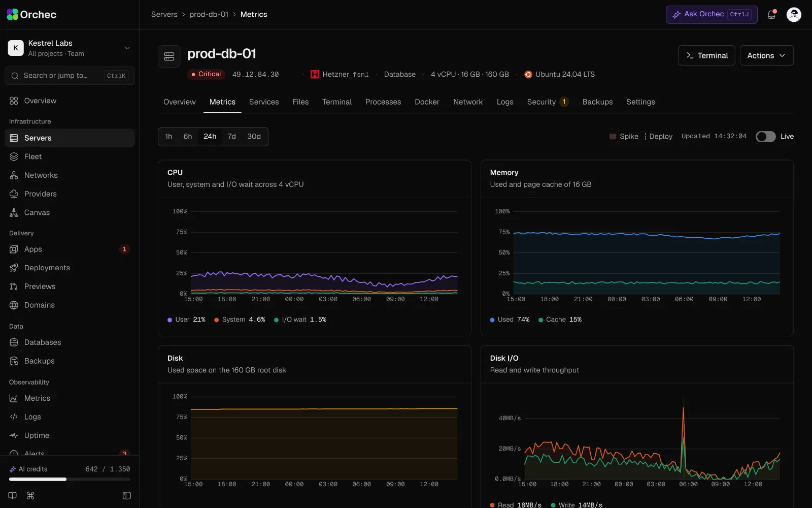This screenshot has height=508, width=812.
Task: Switch to the Processes tab
Action: pyautogui.click(x=383, y=102)
